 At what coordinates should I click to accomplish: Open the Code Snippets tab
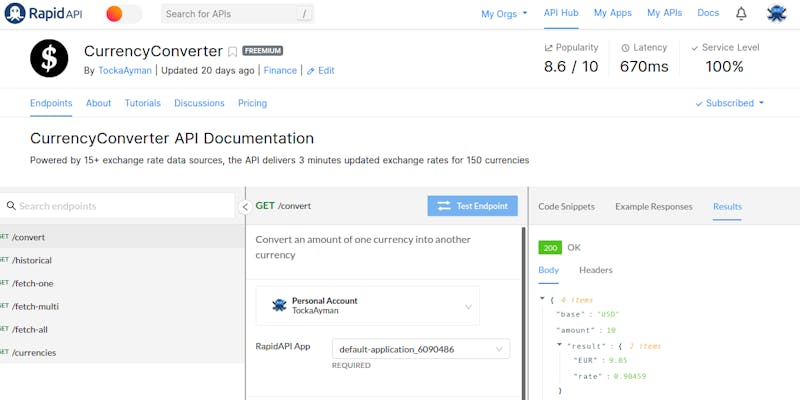[x=566, y=207]
